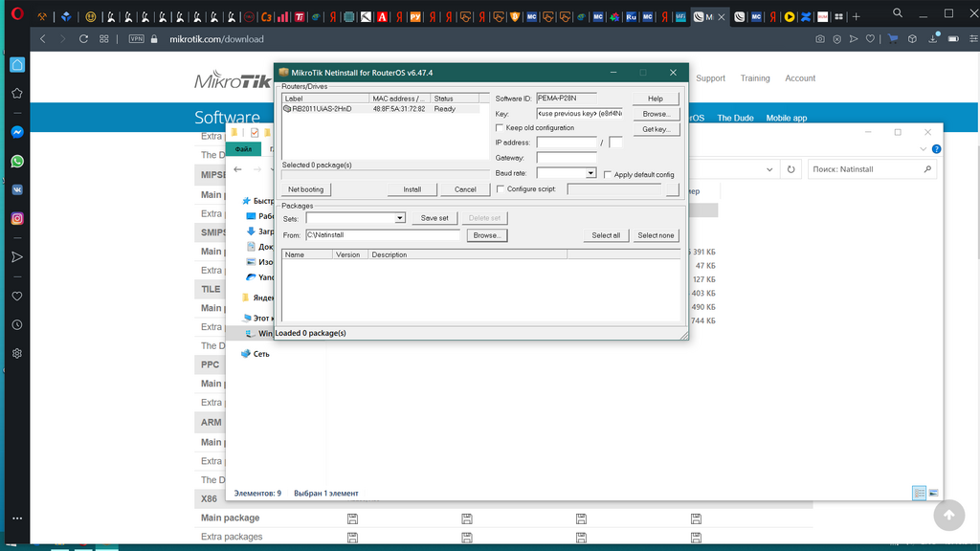Switch to The Dude software tab
This screenshot has width=980, height=551.
[x=735, y=118]
